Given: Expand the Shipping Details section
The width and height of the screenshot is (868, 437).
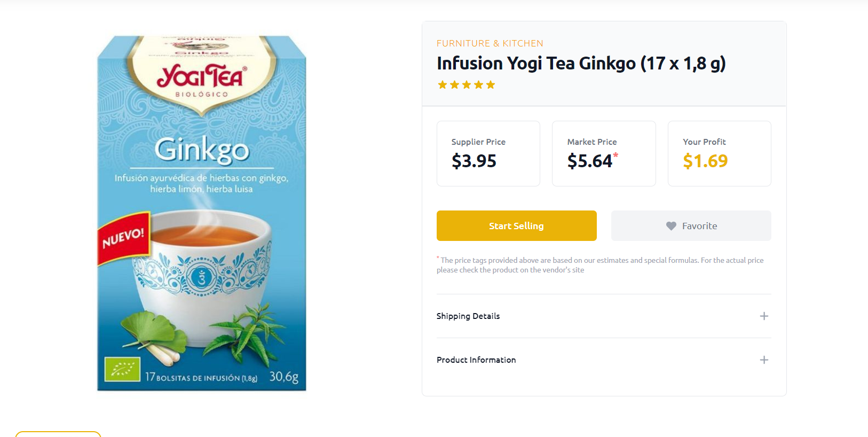Looking at the screenshot, I should pyautogui.click(x=604, y=316).
